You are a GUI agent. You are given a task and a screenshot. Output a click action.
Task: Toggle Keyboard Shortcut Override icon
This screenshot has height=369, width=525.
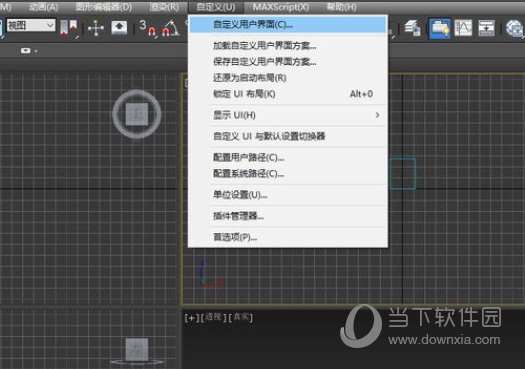pyautogui.click(x=119, y=28)
